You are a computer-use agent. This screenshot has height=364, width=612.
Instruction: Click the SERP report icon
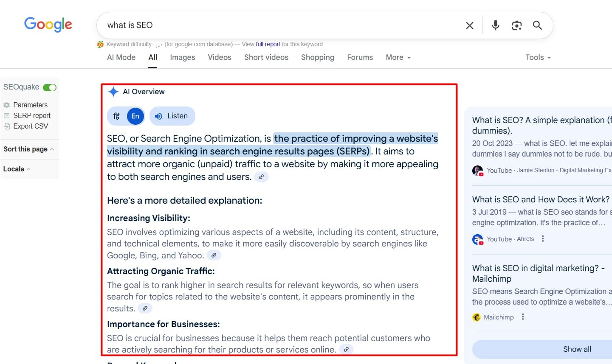pyautogui.click(x=6, y=115)
